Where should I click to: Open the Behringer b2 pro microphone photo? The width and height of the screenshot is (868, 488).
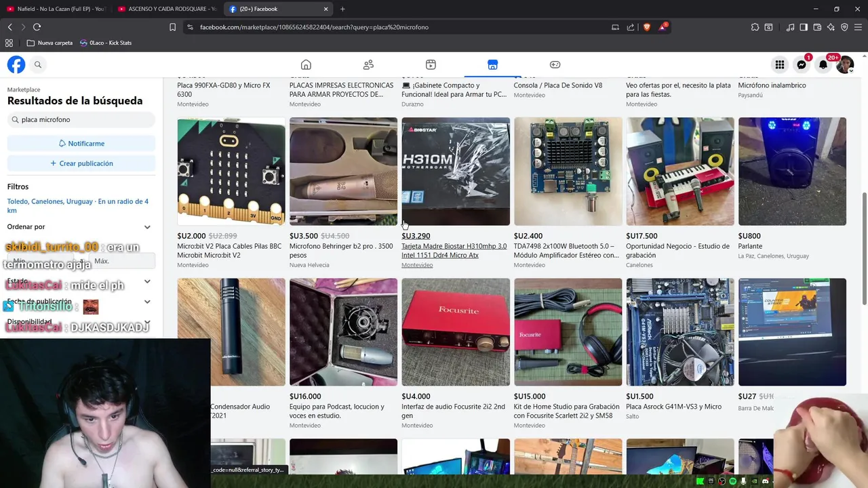click(x=343, y=171)
